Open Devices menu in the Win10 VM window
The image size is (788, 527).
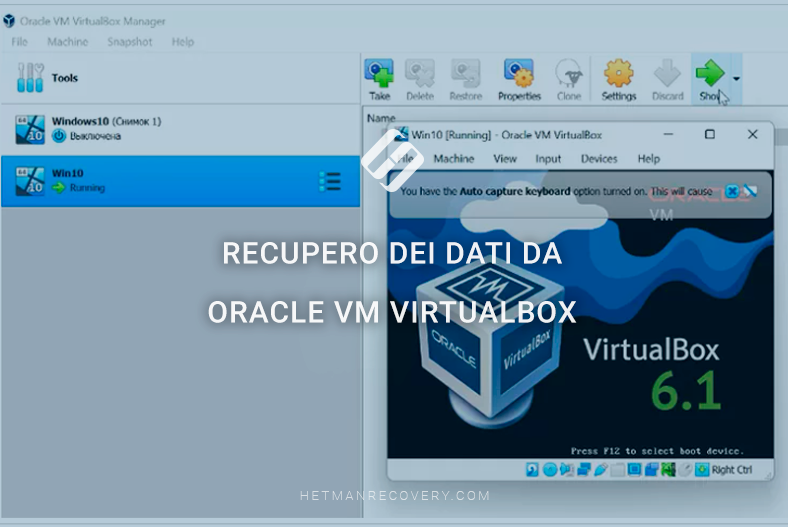(x=599, y=159)
